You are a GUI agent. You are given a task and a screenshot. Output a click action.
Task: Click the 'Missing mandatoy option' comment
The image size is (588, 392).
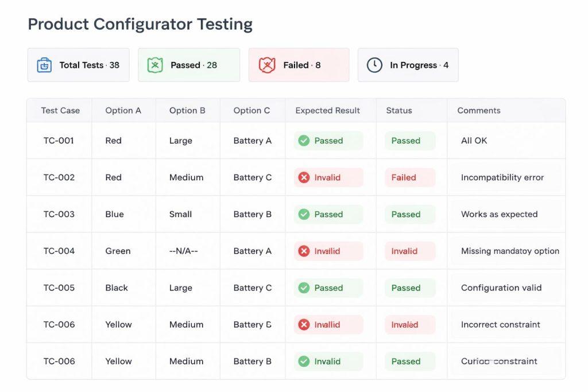click(x=510, y=251)
